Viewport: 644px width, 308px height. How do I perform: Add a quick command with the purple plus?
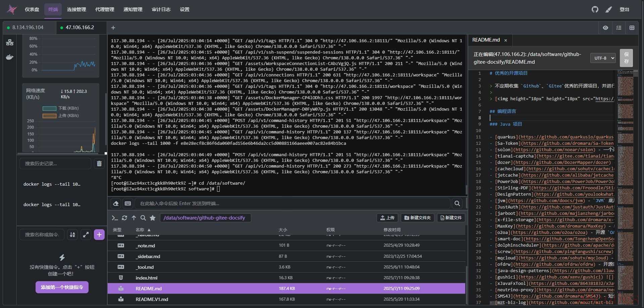point(99,235)
